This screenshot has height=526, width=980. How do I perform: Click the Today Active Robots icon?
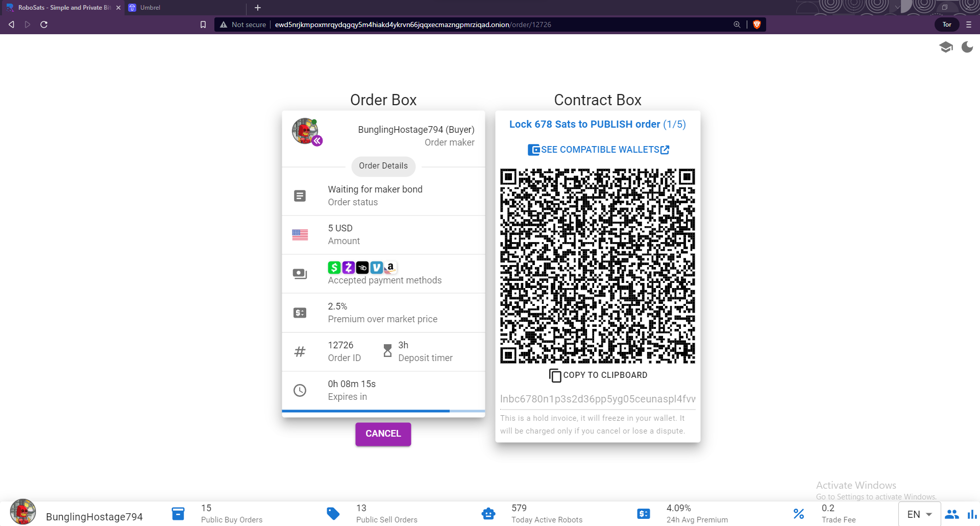488,514
